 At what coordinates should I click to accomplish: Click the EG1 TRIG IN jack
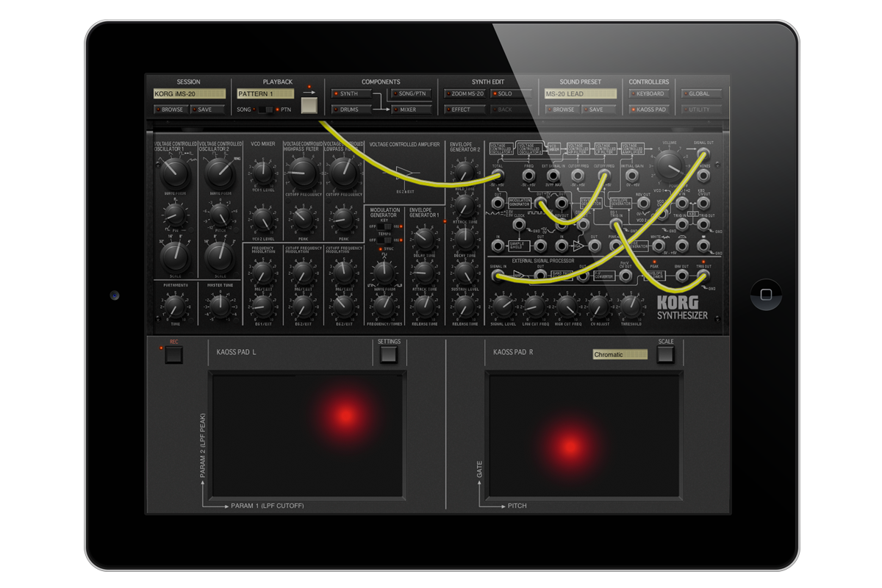(616, 224)
